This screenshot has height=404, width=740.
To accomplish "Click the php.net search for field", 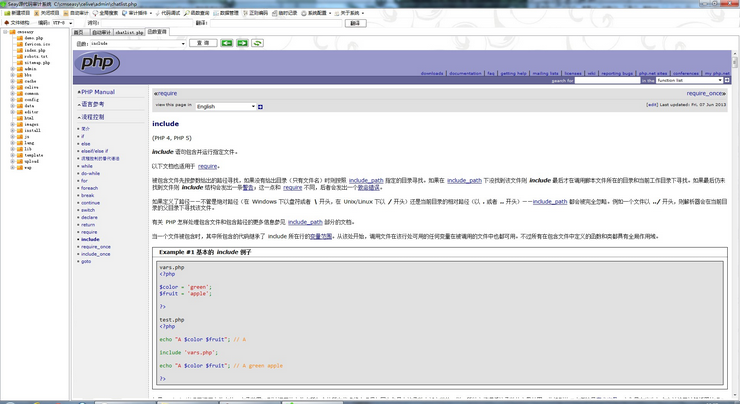I will click(x=607, y=81).
